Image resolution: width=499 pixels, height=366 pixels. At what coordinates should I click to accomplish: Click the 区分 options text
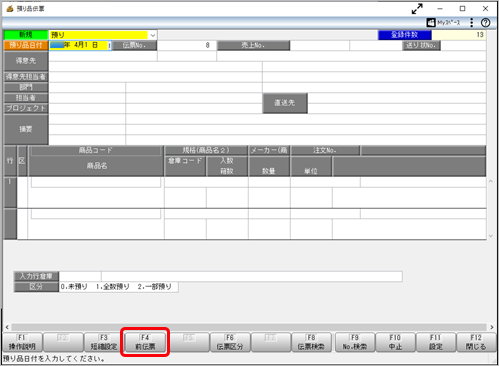coord(116,287)
